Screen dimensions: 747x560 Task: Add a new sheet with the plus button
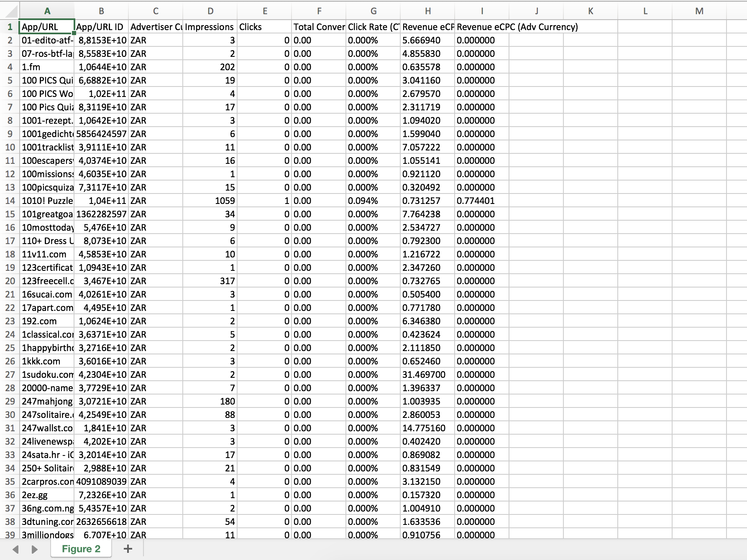pyautogui.click(x=128, y=549)
